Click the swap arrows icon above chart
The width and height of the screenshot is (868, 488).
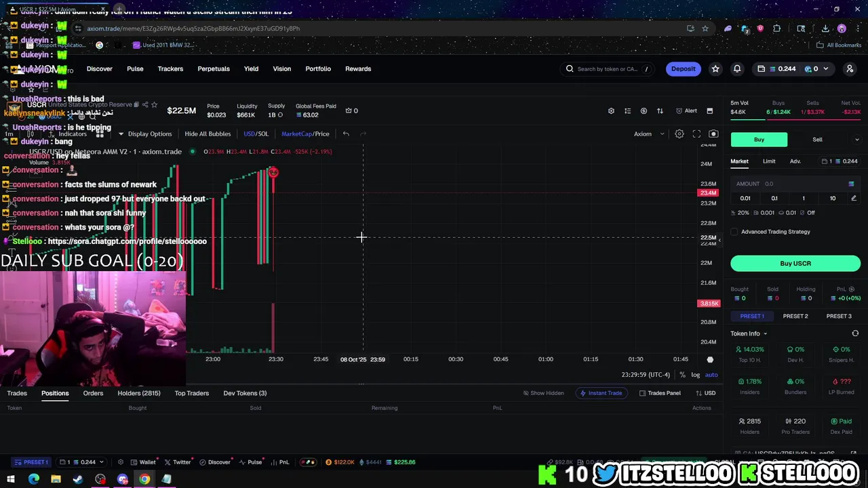pos(660,111)
